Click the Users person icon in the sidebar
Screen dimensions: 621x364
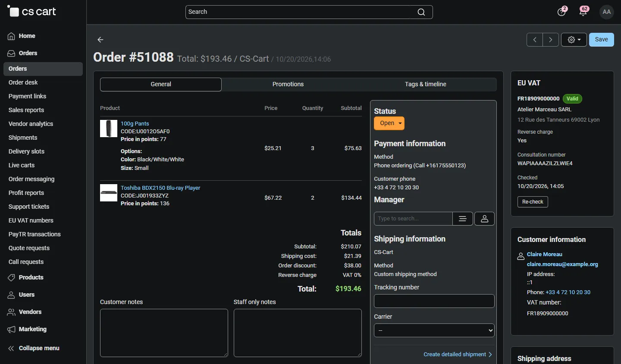11,295
